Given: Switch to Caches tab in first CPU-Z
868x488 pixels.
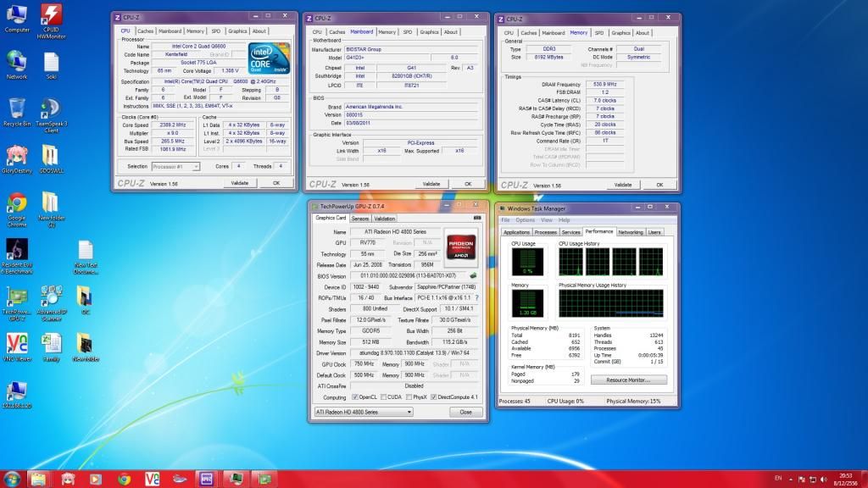Looking at the screenshot, I should 145,31.
